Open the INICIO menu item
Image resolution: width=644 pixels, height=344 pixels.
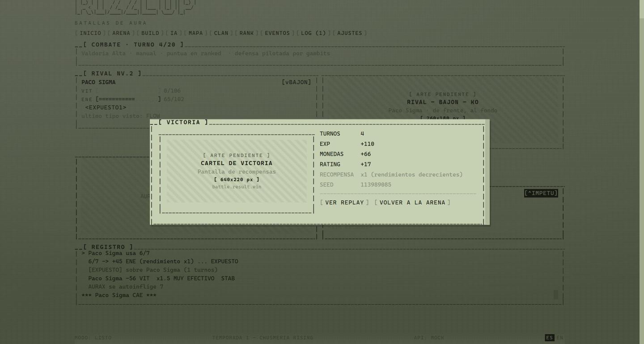[90, 33]
